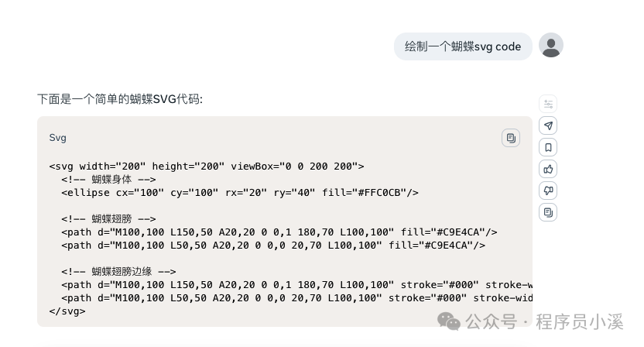Give the response a thumbs down
644x347 pixels.
[x=548, y=191]
